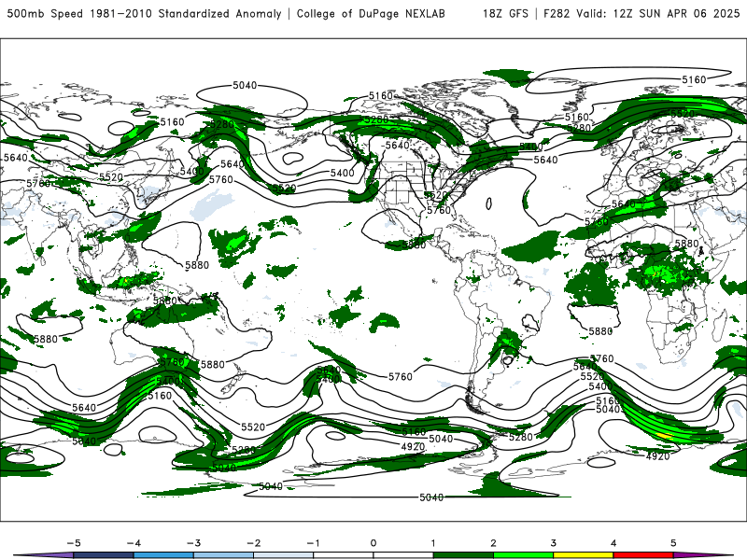Click the '4920' contour label in the South Pacific
Screen dimensions: 747x560
pyautogui.click(x=413, y=447)
